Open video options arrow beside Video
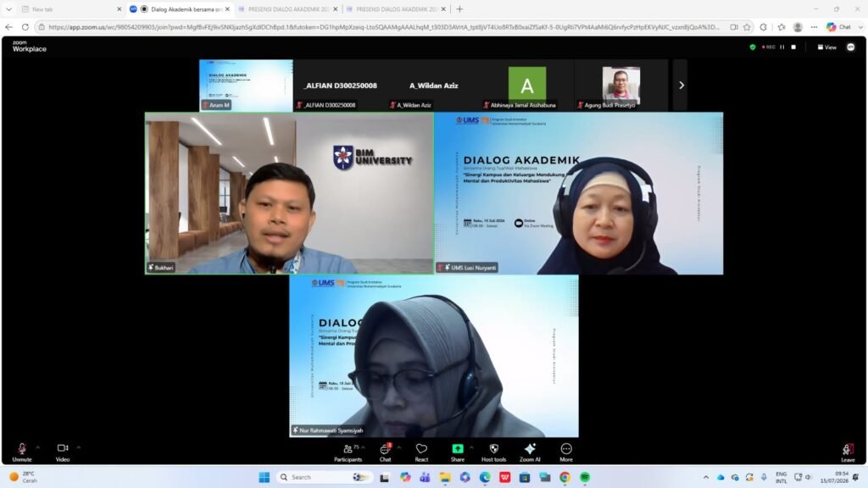868x488 pixels. pos(79,447)
